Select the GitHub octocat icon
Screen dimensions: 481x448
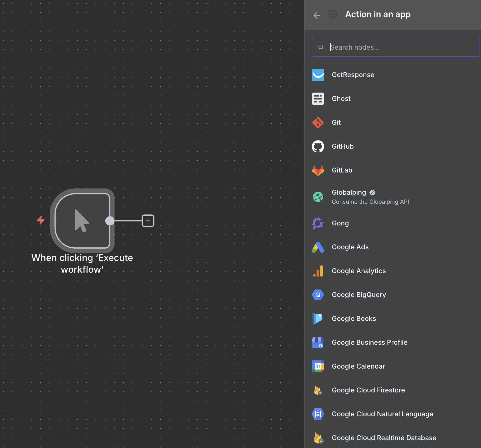[318, 146]
